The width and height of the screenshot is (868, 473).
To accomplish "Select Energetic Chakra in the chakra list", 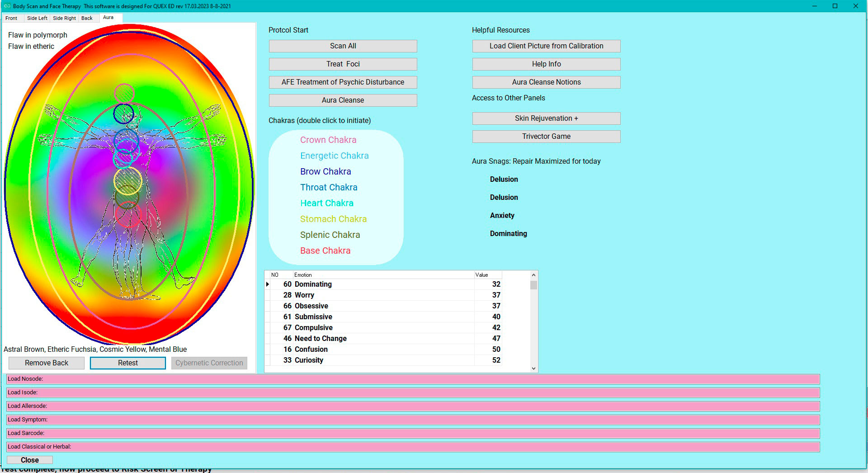I will click(x=335, y=156).
